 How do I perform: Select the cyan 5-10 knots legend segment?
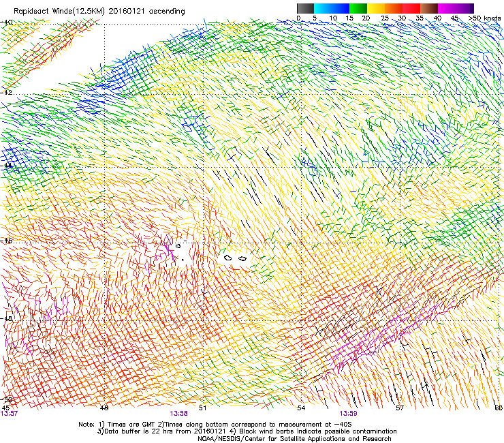point(323,8)
